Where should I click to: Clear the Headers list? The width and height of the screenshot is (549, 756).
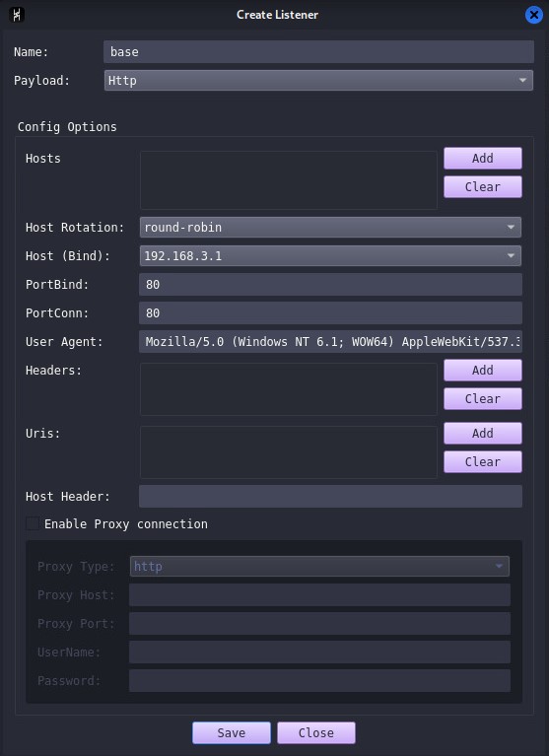click(x=483, y=399)
